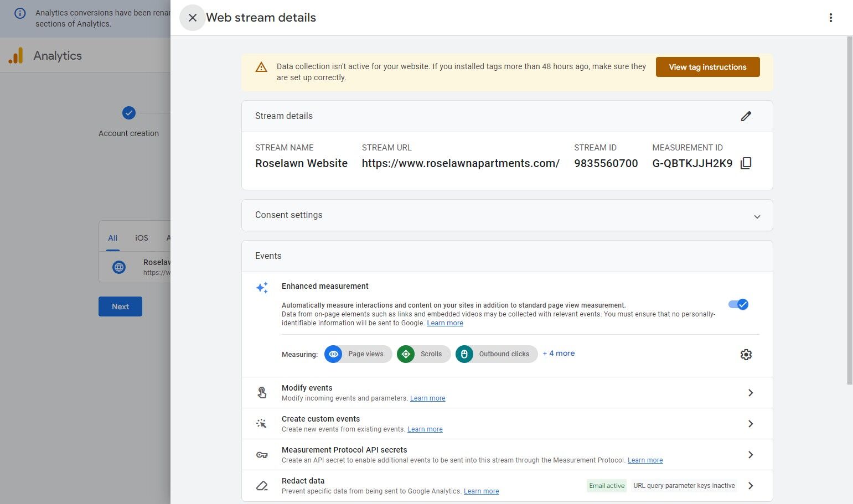Viewport: 853px width, 504px height.
Task: Toggle Enhanced measurement switch off
Action: click(738, 304)
